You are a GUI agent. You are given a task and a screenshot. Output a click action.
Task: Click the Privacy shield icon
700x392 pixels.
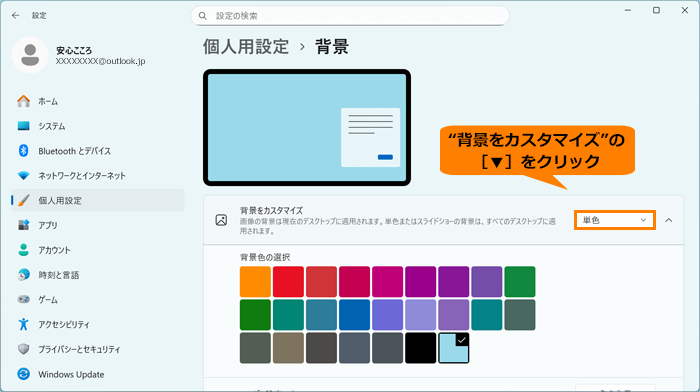point(24,349)
